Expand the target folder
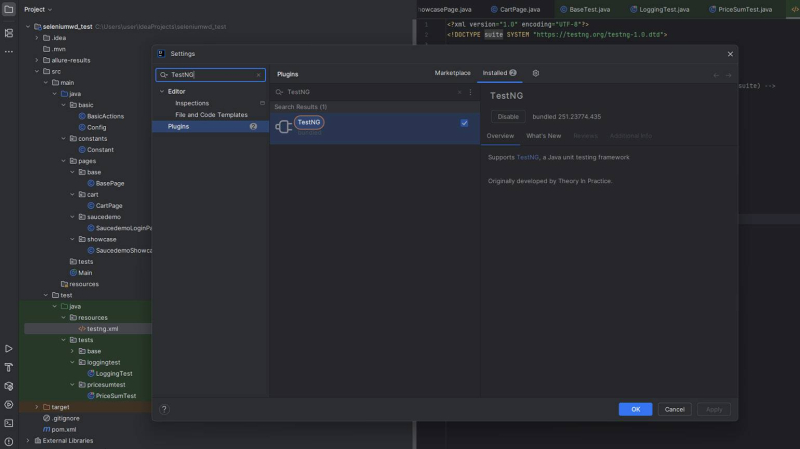The height and width of the screenshot is (449, 800). pyautogui.click(x=37, y=407)
